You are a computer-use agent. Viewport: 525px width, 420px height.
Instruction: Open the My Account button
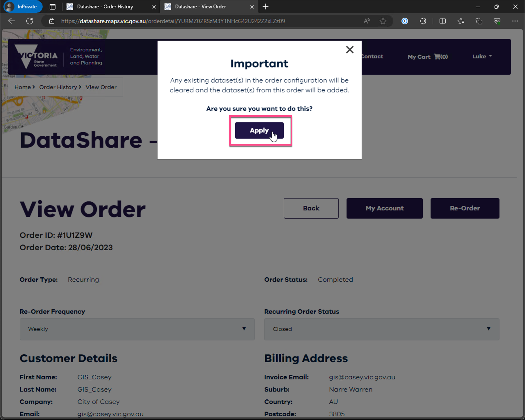click(384, 208)
